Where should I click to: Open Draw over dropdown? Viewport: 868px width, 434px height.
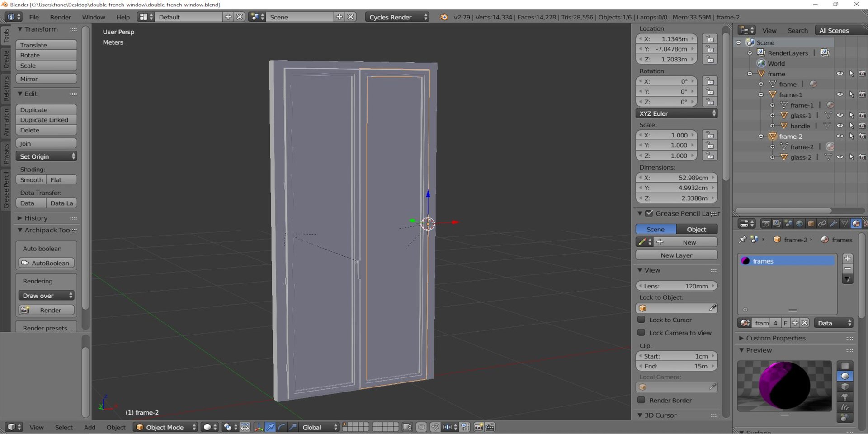(x=46, y=296)
